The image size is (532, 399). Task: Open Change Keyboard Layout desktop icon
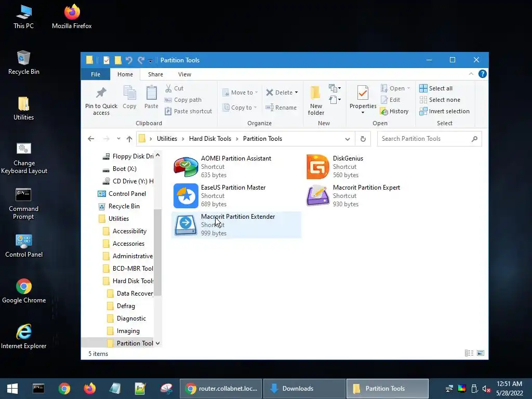(24, 158)
